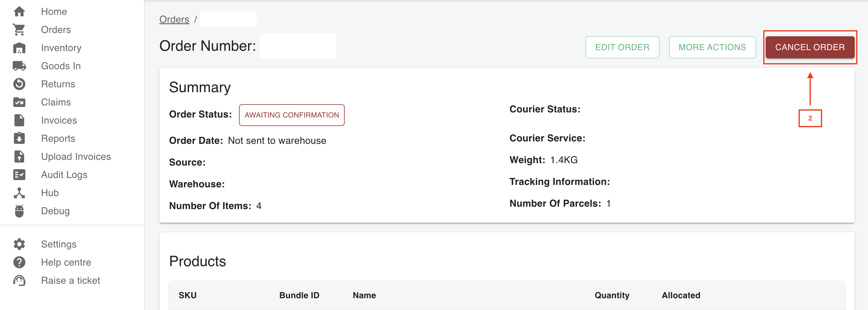
Task: Click the Courier Status label
Action: tap(545, 109)
